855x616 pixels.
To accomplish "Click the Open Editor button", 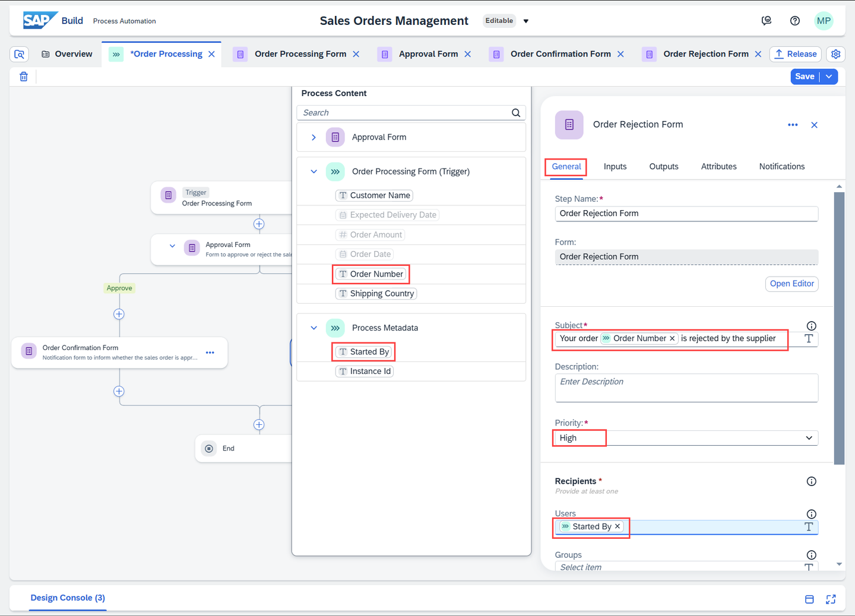I will click(x=792, y=284).
